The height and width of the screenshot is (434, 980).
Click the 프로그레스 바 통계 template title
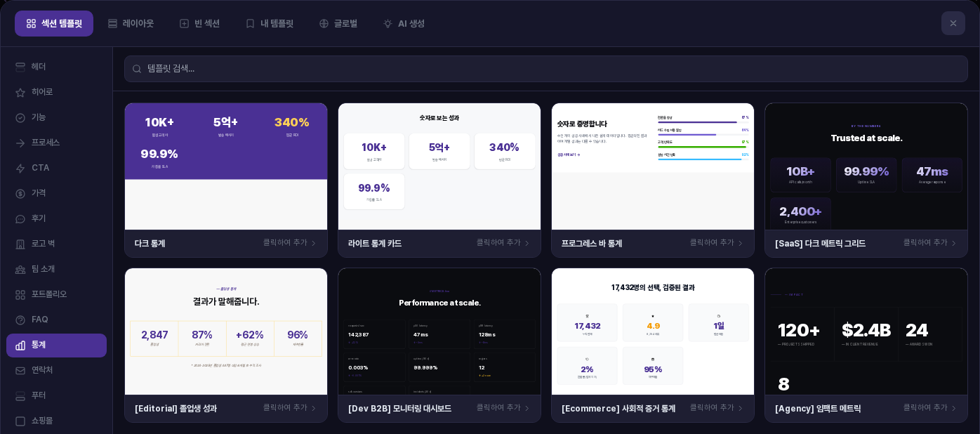tap(592, 244)
